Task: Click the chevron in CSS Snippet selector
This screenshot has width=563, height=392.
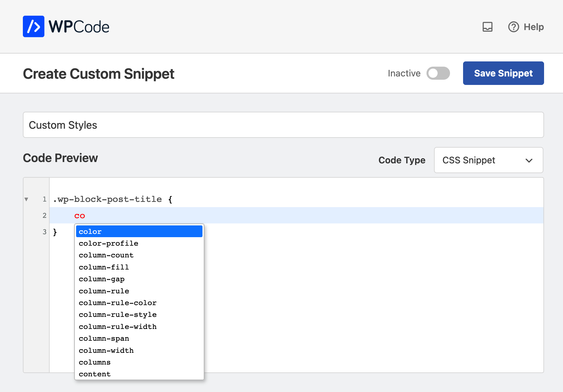Action: point(529,160)
